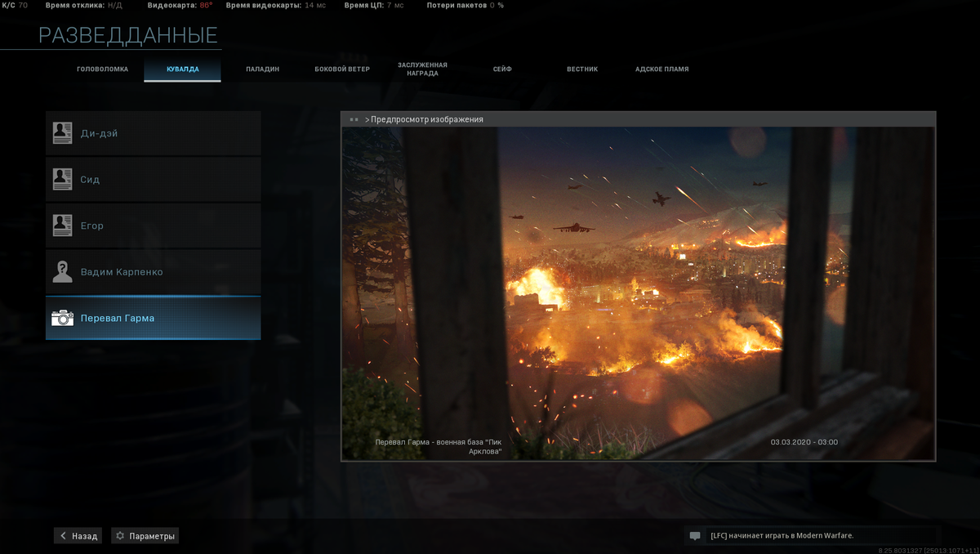Open the Адское пламя tab
Viewport: 980px width, 554px height.
click(661, 69)
